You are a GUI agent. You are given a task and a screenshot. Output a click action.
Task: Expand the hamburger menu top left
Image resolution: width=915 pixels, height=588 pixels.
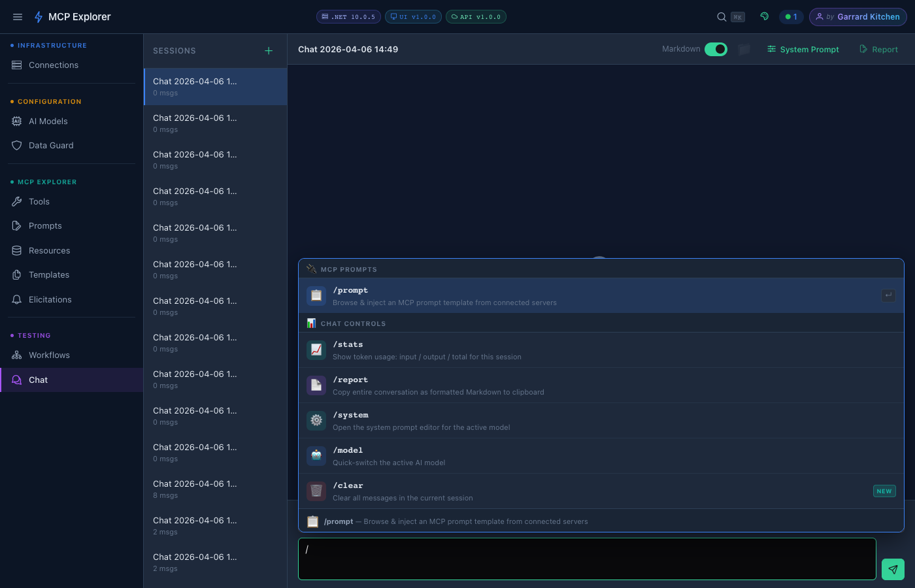(18, 16)
